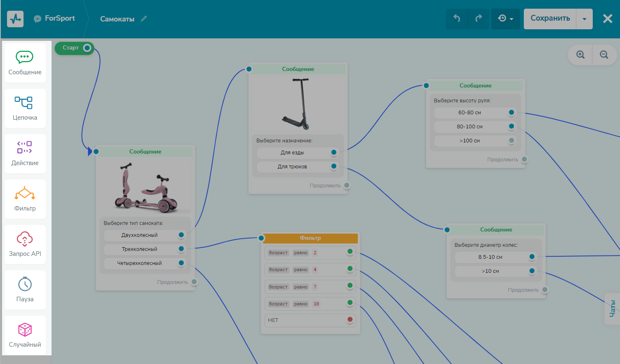Click the Случайный dice icon

click(x=25, y=329)
